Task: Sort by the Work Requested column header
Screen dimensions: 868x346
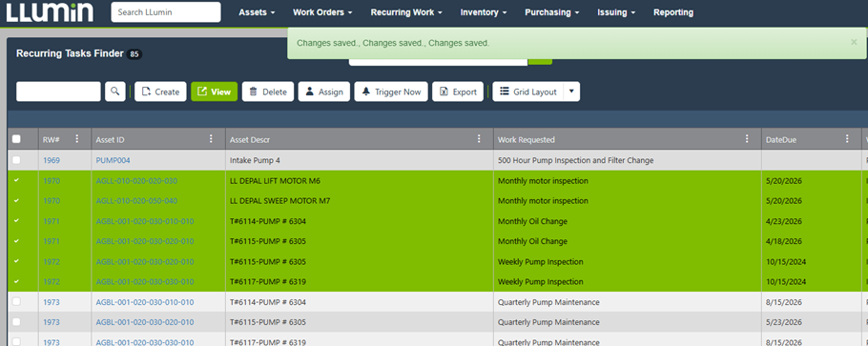Action: (526, 139)
